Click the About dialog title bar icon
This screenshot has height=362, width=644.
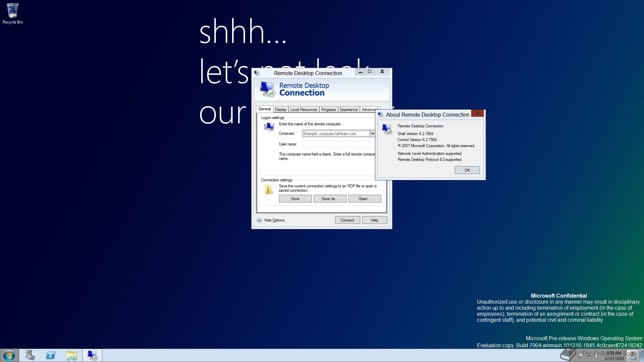coord(380,115)
